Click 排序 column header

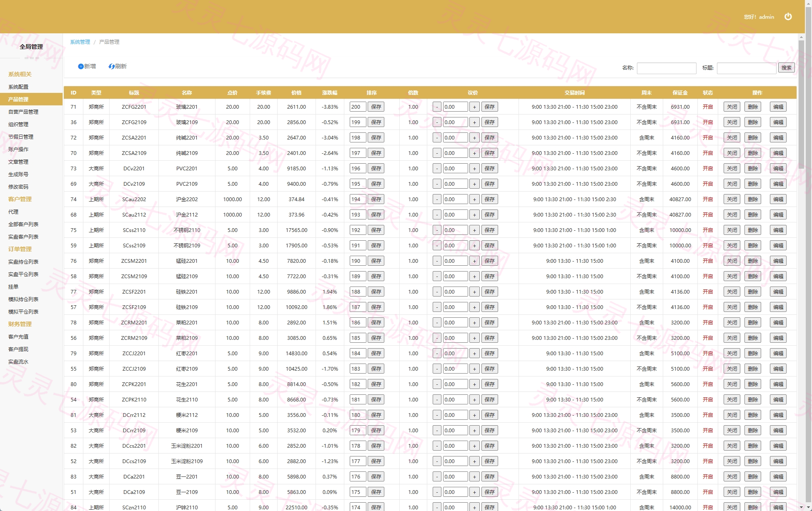pyautogui.click(x=371, y=93)
